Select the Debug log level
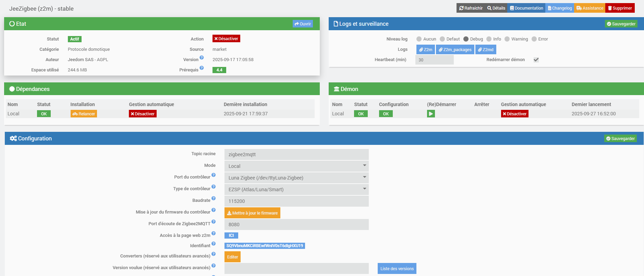The height and width of the screenshot is (276, 644). 466,39
